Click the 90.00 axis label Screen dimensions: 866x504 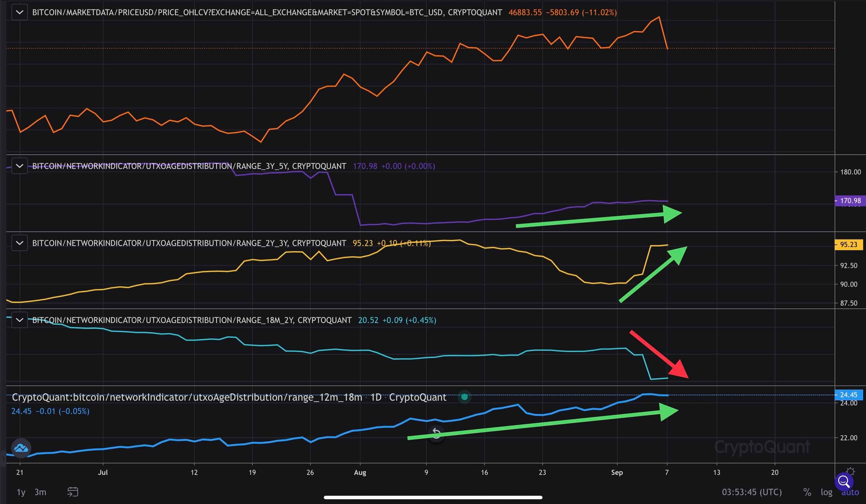[848, 284]
